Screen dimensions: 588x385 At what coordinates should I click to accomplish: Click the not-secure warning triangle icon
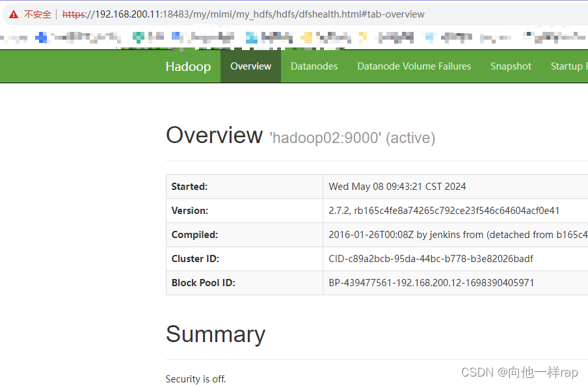pyautogui.click(x=14, y=14)
